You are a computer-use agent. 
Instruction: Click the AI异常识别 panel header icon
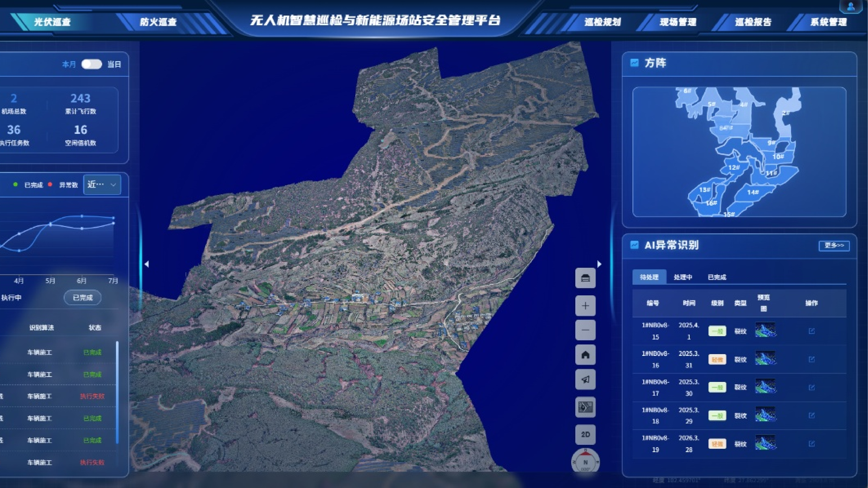coord(634,245)
